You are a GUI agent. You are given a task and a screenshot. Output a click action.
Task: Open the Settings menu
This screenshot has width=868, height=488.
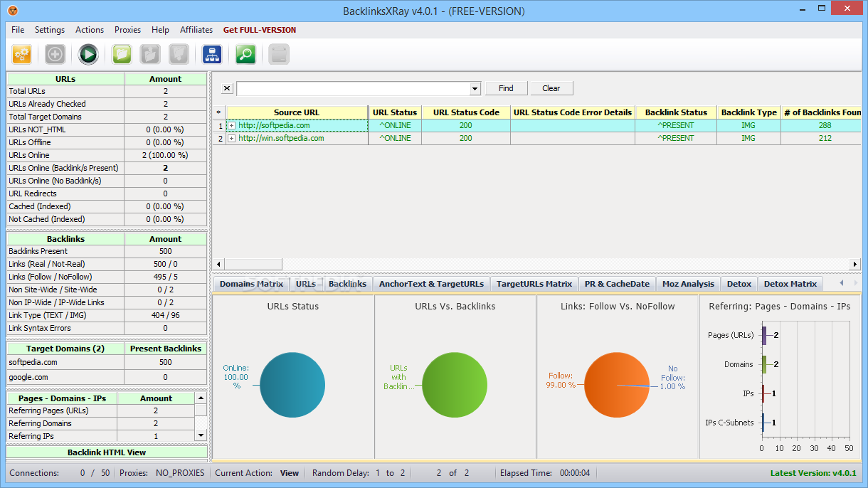point(50,30)
